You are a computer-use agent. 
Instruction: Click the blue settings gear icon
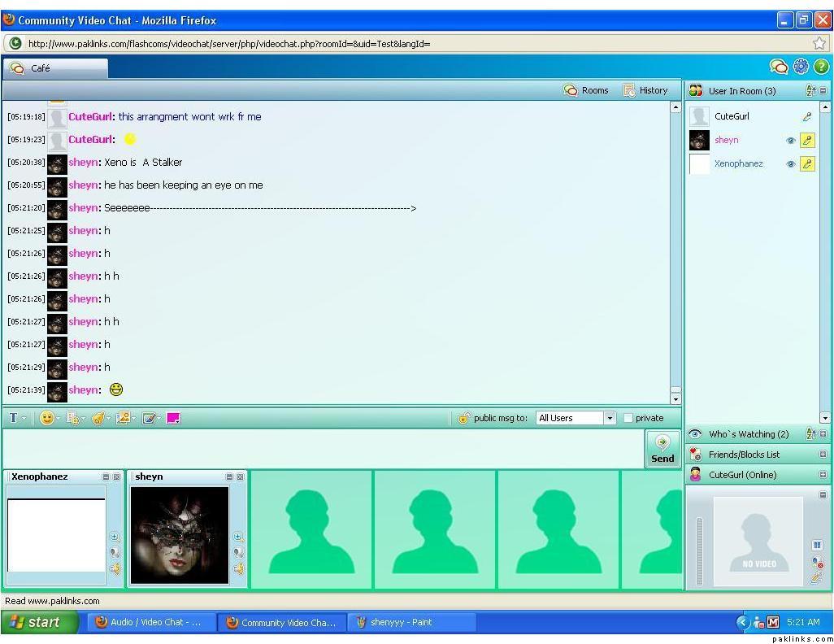(x=801, y=67)
